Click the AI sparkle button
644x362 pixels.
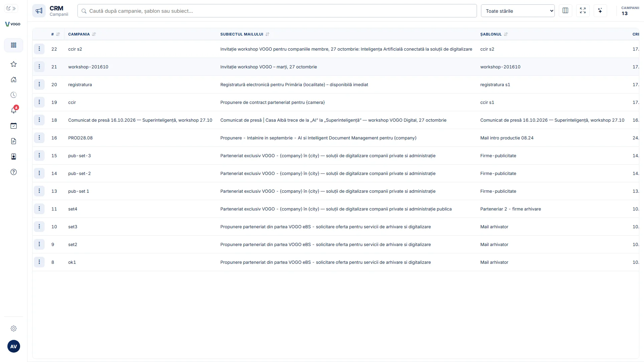pyautogui.click(x=600, y=11)
